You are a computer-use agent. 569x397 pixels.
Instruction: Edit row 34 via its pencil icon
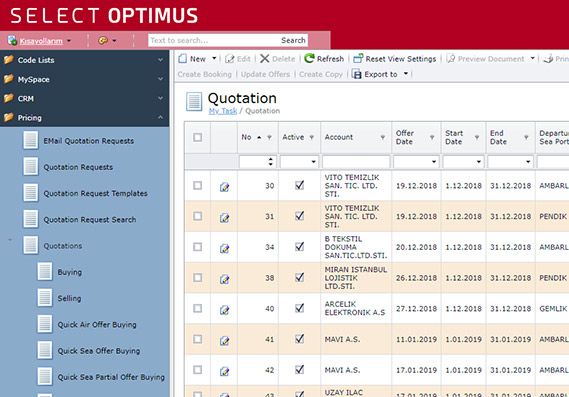[225, 249]
